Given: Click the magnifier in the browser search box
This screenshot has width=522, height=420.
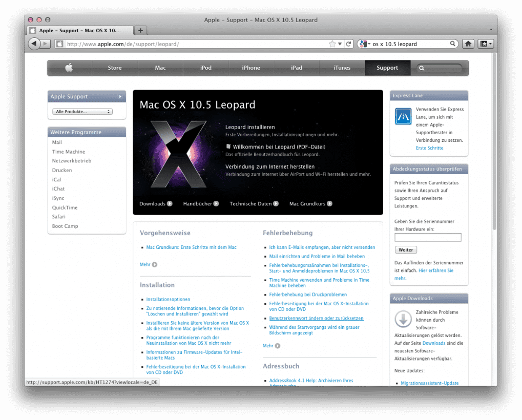Looking at the screenshot, I should (x=452, y=44).
